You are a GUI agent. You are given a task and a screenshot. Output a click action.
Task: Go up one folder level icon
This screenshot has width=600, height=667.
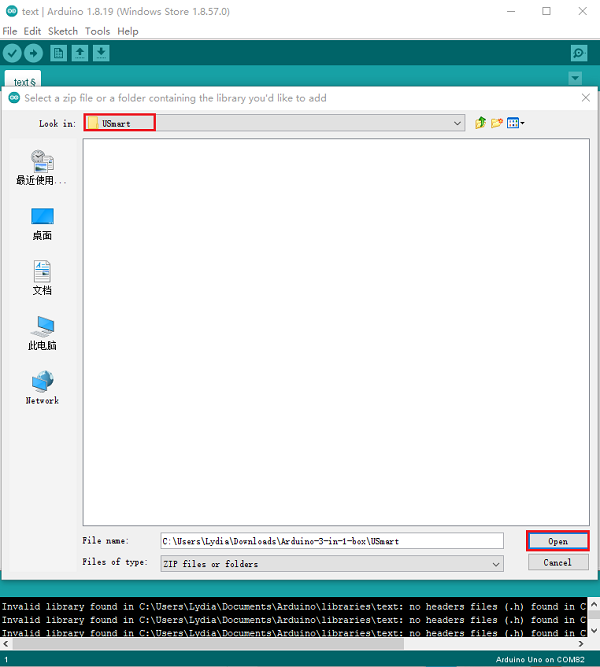(x=480, y=123)
